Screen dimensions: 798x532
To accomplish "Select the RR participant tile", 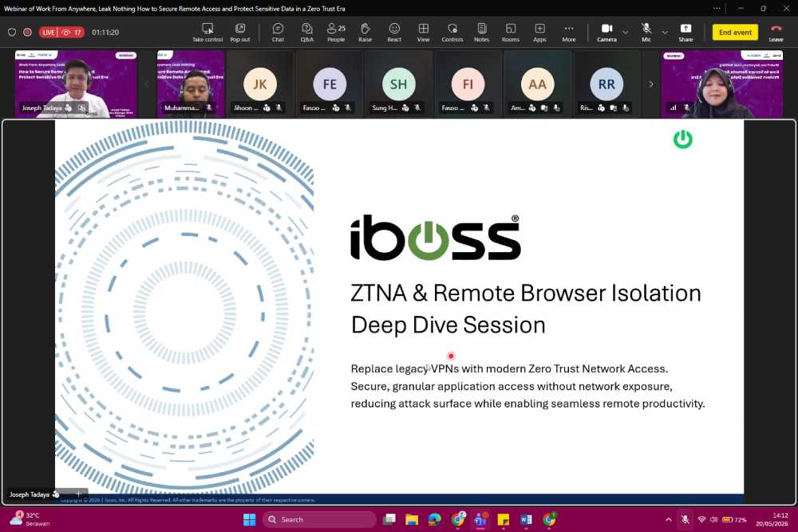I will pos(606,84).
